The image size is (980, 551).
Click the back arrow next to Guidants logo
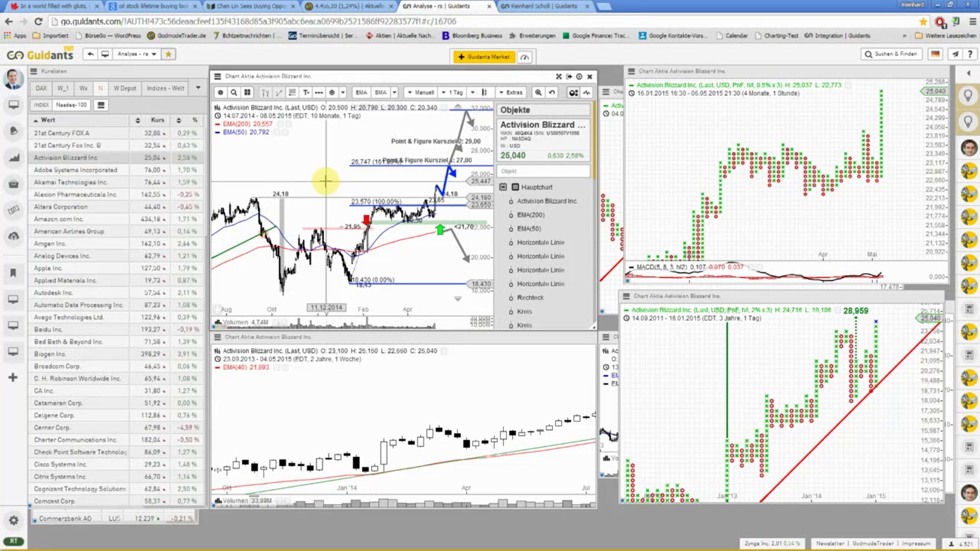click(90, 54)
